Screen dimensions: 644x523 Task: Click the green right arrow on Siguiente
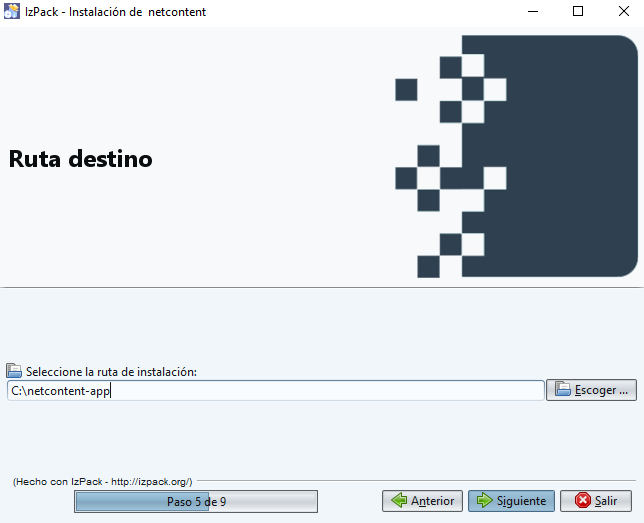point(485,501)
